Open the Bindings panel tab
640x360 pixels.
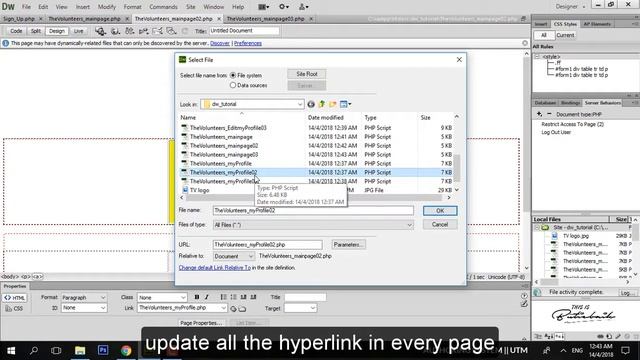pos(570,103)
